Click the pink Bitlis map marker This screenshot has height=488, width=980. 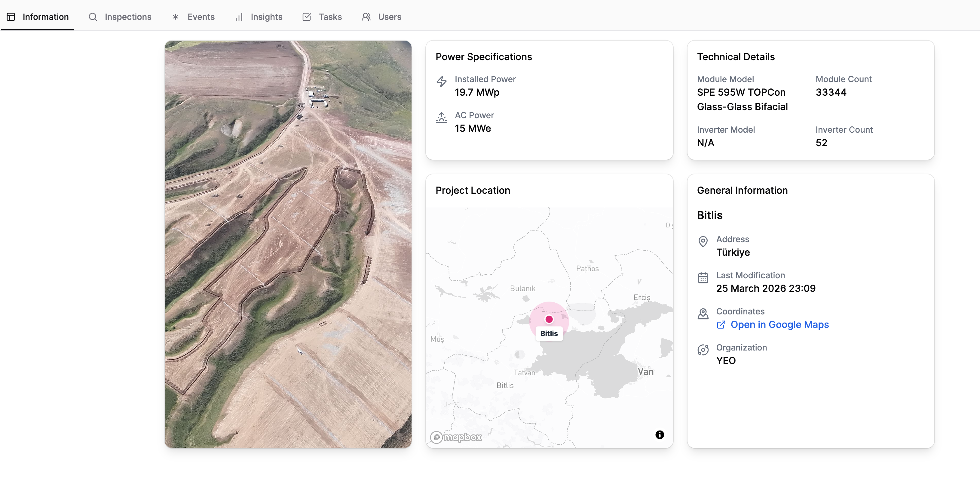pyautogui.click(x=549, y=320)
